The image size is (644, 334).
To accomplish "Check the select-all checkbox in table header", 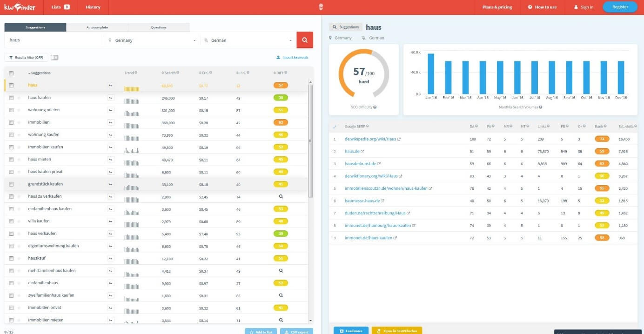I will tap(12, 73).
